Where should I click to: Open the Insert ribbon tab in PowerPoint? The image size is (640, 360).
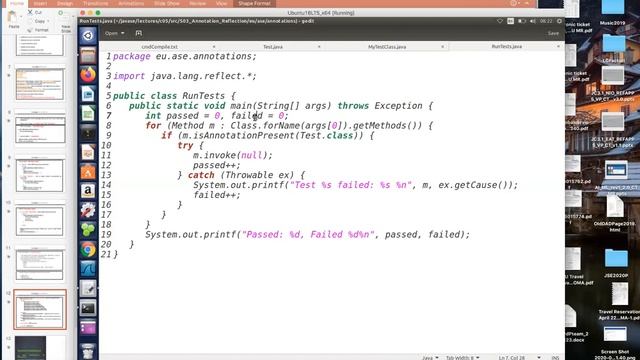pos(40,3)
